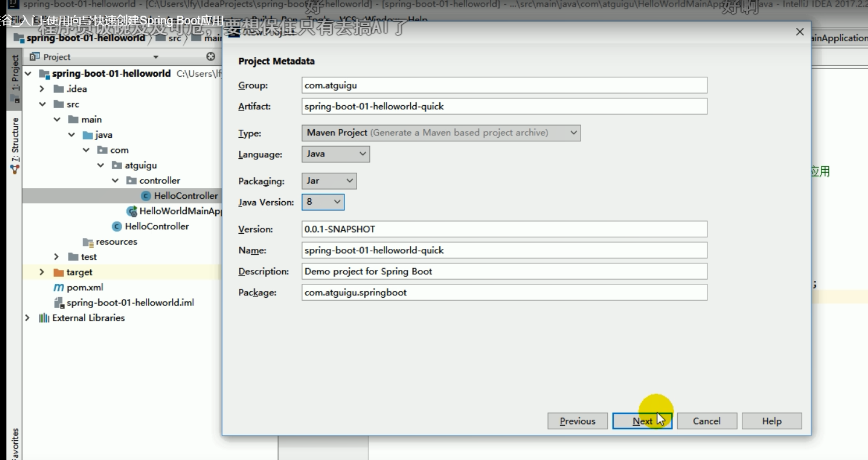Click the Name input field
Image resolution: width=868 pixels, height=460 pixels.
point(504,250)
